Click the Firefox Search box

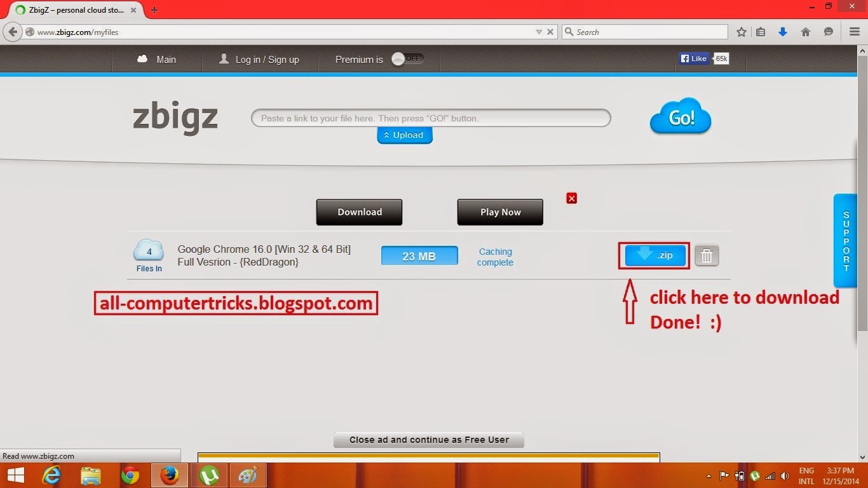click(x=644, y=32)
